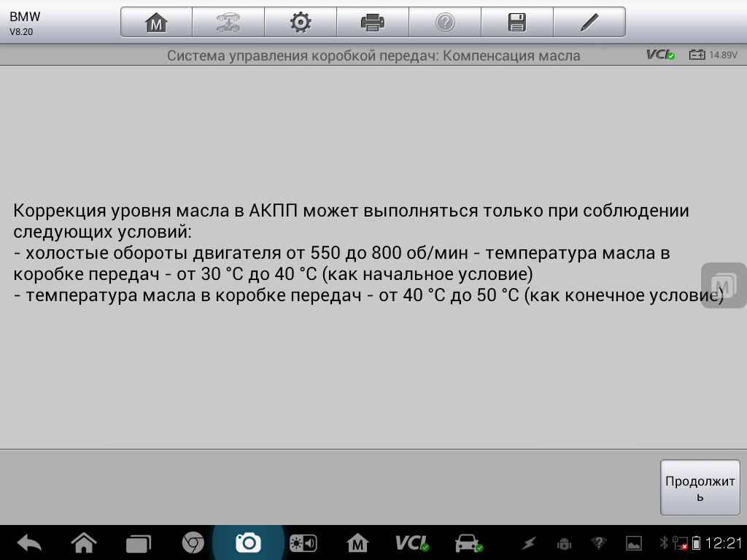This screenshot has height=560, width=747.
Task: Launch Chrome browser from navigation bar
Action: click(x=193, y=543)
